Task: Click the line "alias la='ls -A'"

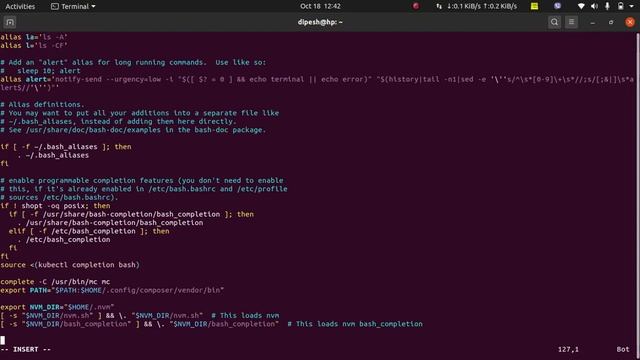Action: pyautogui.click(x=34, y=37)
